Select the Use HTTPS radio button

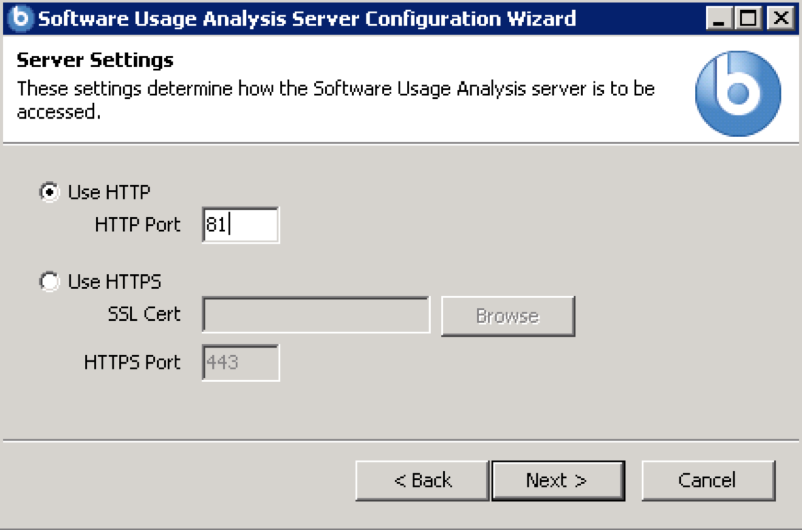49,282
